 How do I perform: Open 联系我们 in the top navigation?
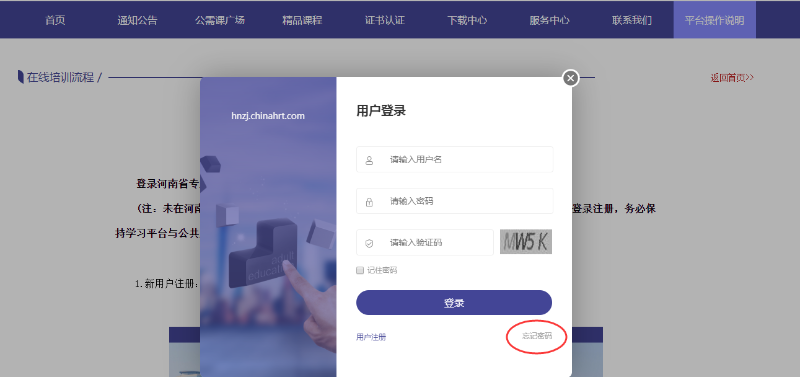pos(632,20)
